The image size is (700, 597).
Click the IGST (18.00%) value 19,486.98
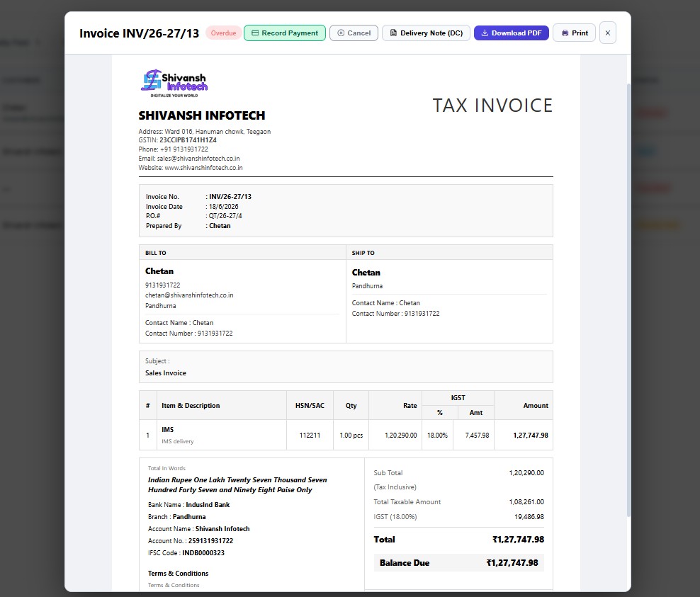[x=529, y=517]
